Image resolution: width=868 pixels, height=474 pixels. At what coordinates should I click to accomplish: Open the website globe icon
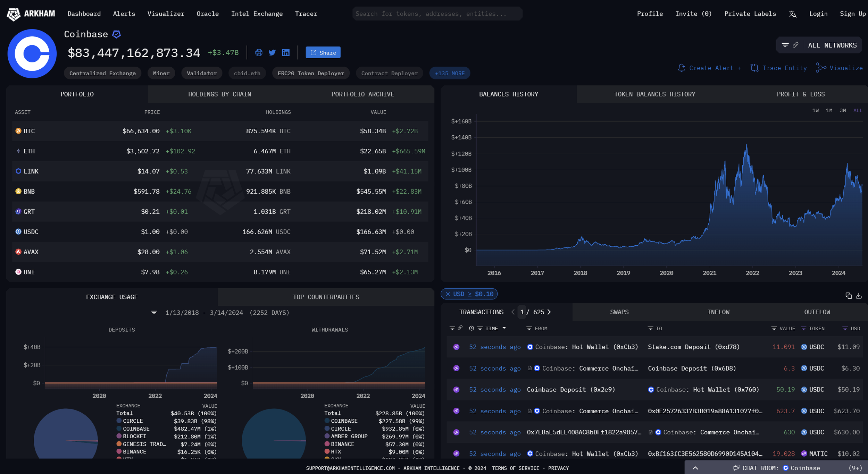pyautogui.click(x=259, y=52)
